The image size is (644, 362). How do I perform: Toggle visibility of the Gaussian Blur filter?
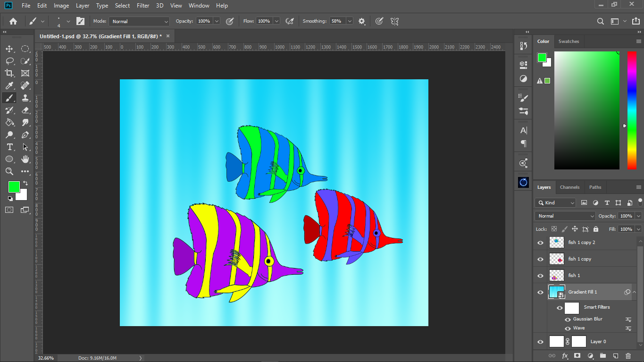568,319
